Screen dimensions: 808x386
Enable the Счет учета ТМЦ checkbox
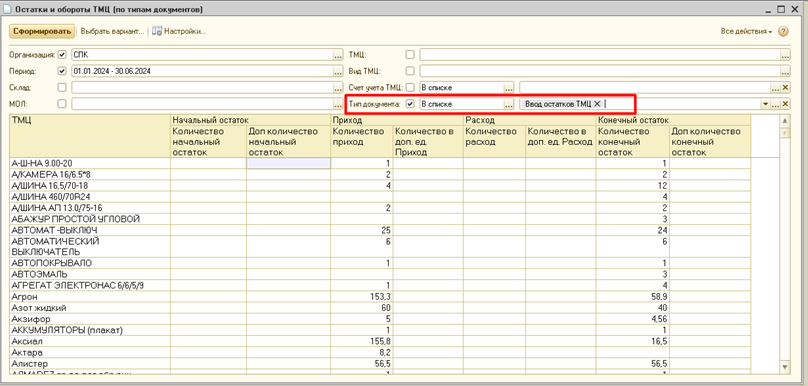(x=410, y=88)
